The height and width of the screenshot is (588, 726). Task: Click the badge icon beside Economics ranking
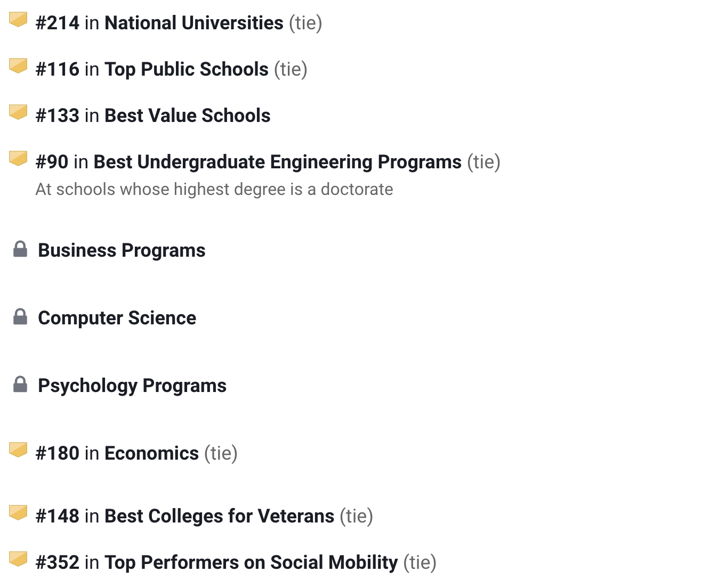(x=18, y=451)
